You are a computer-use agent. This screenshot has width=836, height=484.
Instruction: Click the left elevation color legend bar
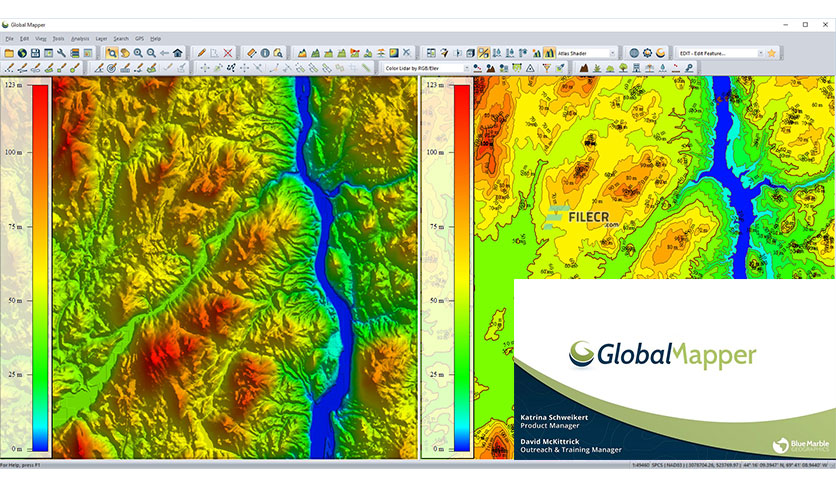pyautogui.click(x=40, y=268)
